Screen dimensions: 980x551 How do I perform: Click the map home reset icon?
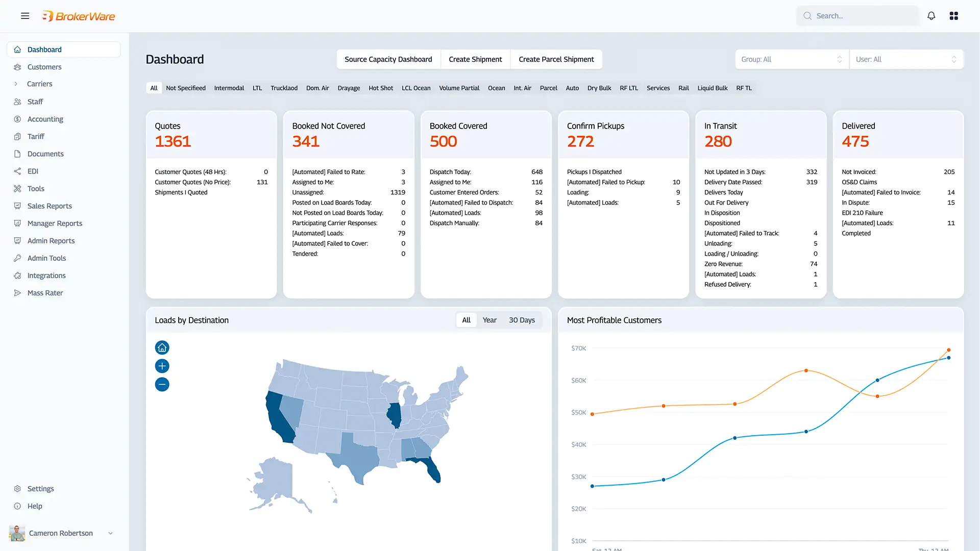(162, 348)
